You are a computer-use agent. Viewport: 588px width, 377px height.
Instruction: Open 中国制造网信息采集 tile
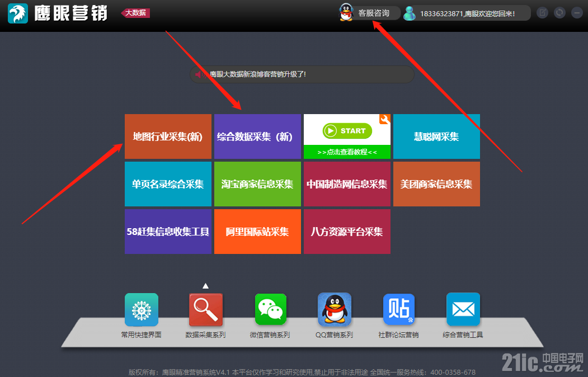347,184
